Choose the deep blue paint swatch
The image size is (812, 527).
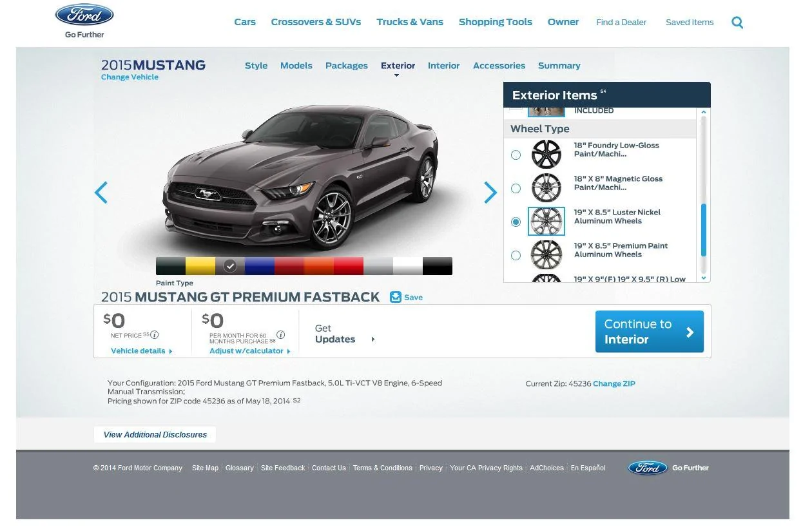(260, 266)
